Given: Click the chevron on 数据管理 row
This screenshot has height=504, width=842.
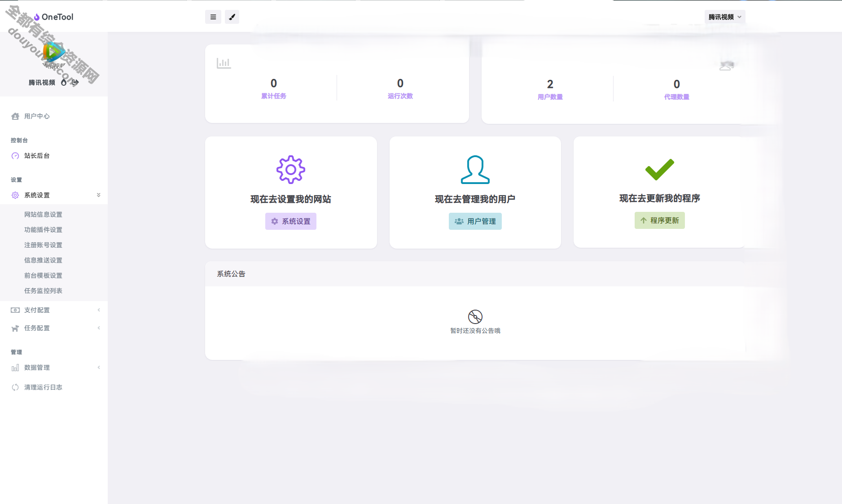Looking at the screenshot, I should point(99,368).
